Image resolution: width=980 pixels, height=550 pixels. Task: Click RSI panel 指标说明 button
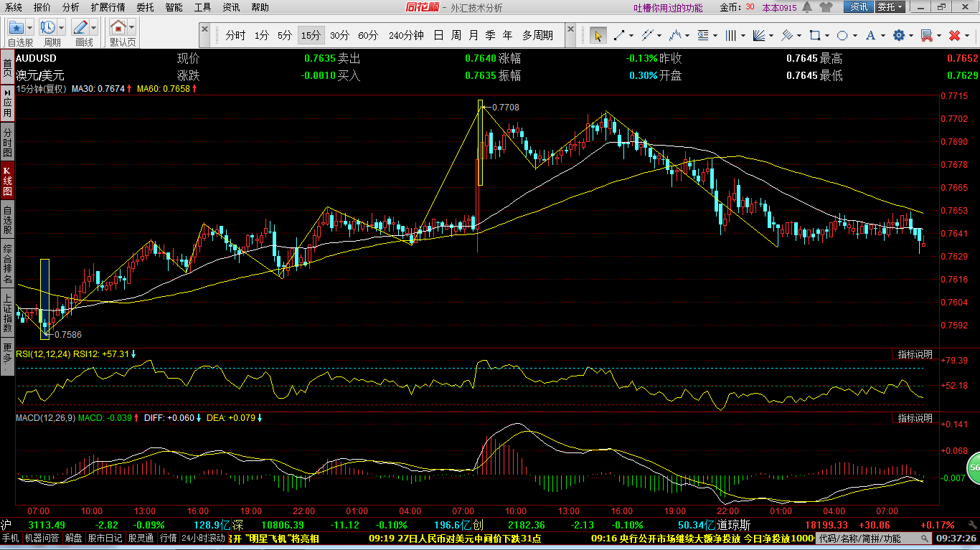pyautogui.click(x=915, y=354)
